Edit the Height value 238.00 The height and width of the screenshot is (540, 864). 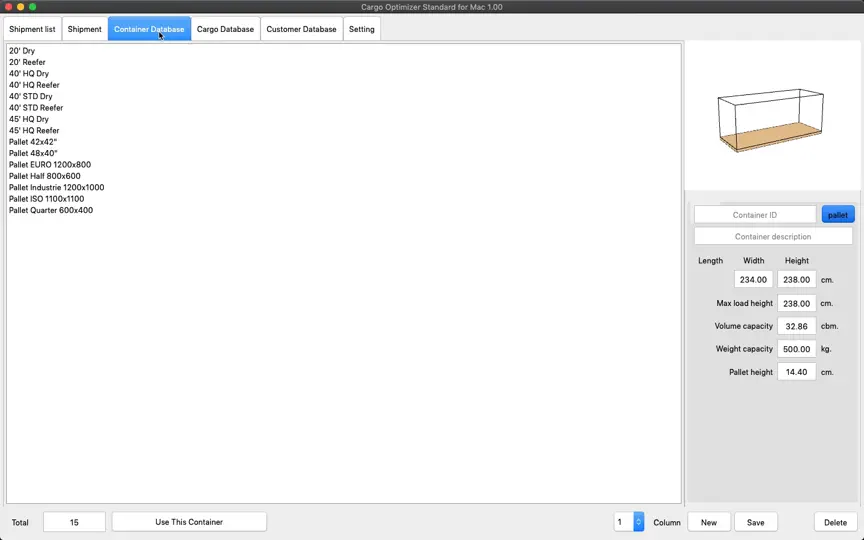point(797,279)
